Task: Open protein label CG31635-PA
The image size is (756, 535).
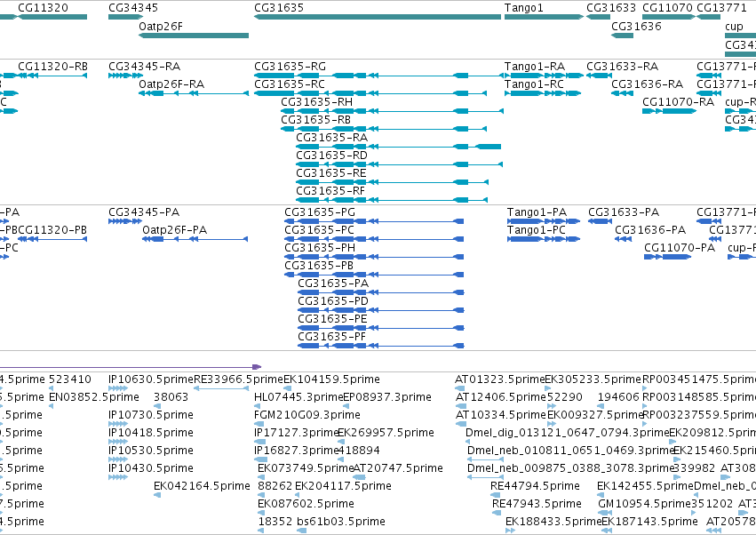Action: click(x=333, y=283)
